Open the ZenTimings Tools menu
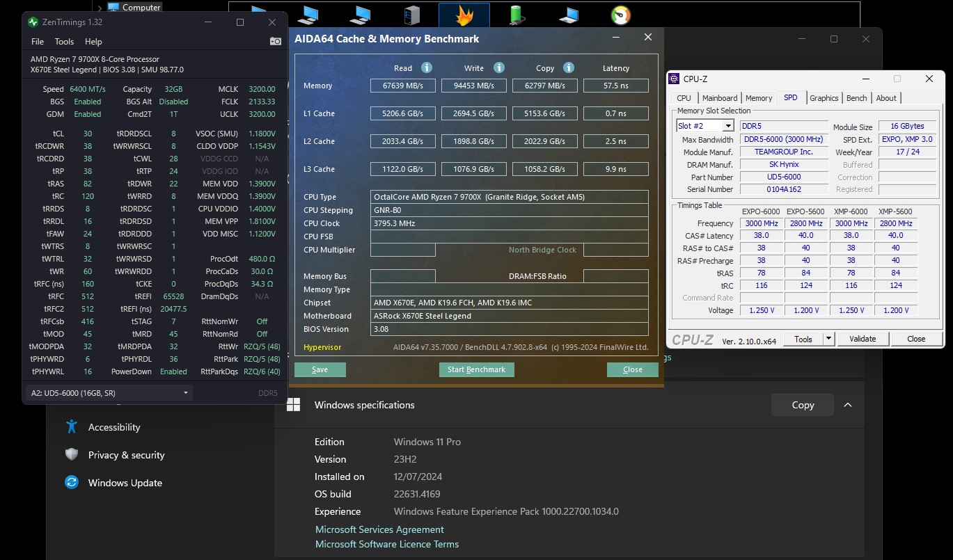Screen dimensions: 953x560 tap(64, 42)
